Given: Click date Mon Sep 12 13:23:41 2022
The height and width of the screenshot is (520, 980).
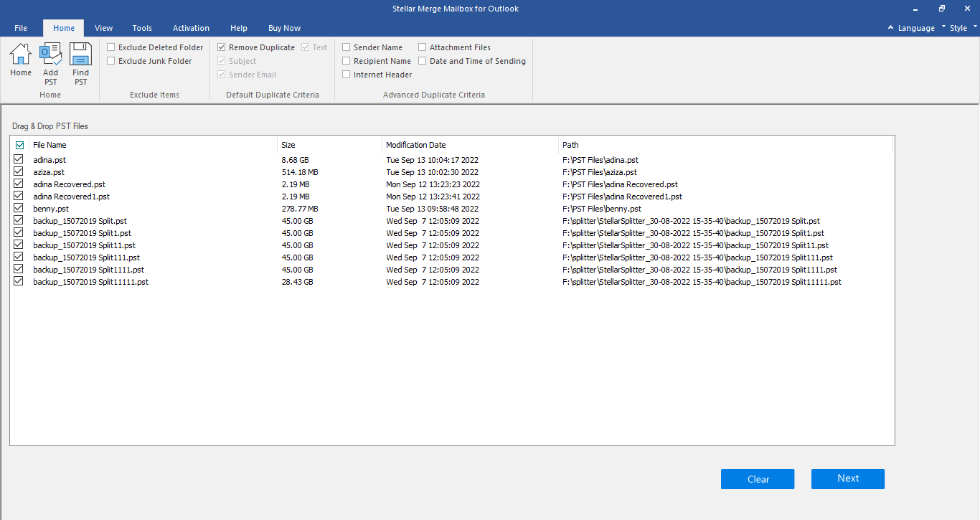Looking at the screenshot, I should tap(433, 197).
